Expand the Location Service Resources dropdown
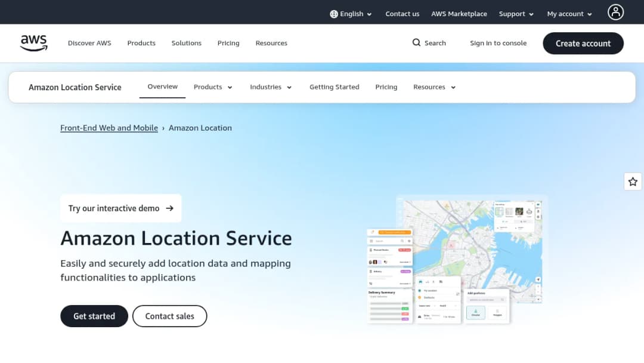This screenshot has width=644, height=363. click(x=434, y=87)
